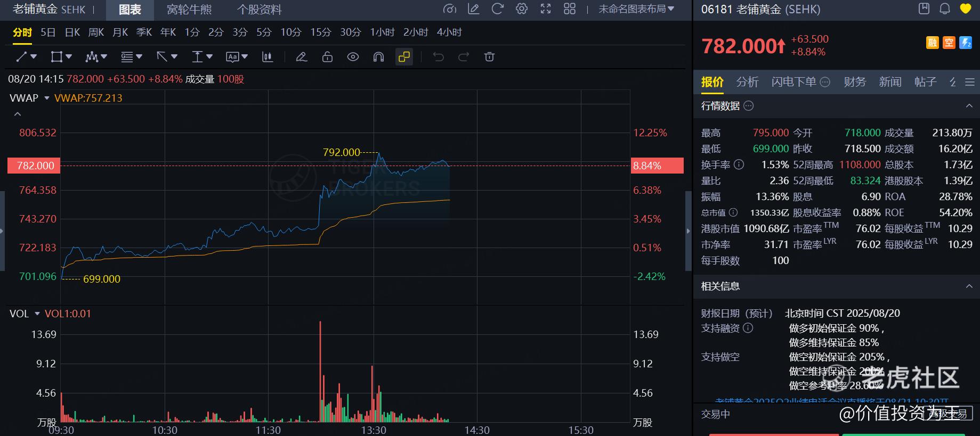Viewport: 980px width, 436px height.
Task: Select the 日K timeframe
Action: (72, 32)
